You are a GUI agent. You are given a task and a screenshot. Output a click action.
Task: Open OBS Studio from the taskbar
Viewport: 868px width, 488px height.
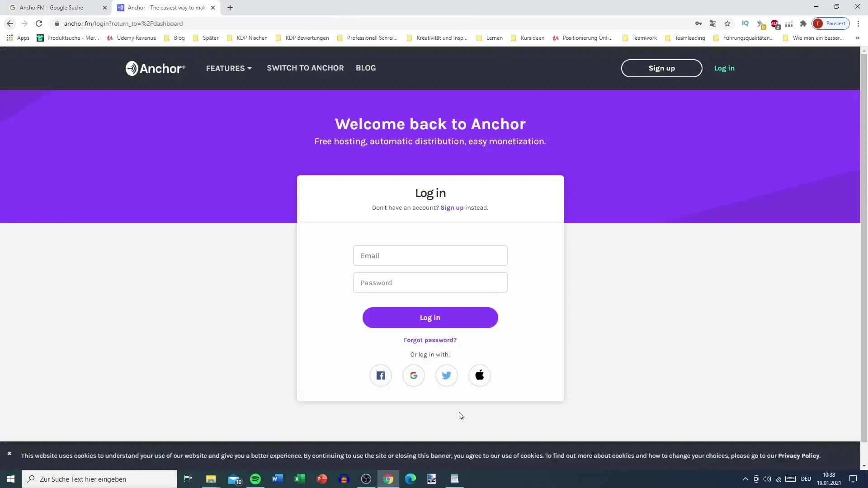coord(366,479)
